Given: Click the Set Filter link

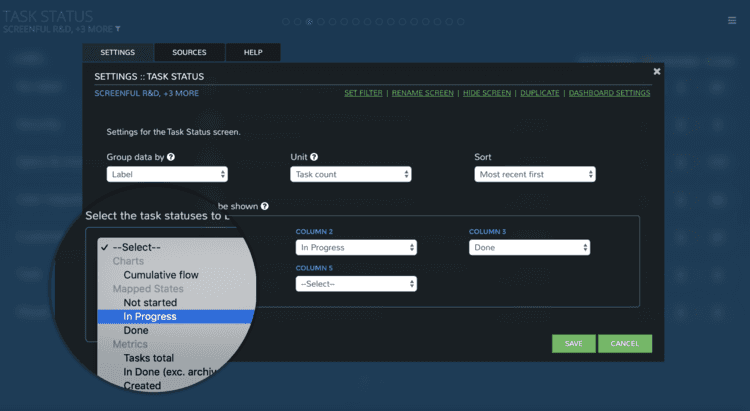Looking at the screenshot, I should coord(364,93).
